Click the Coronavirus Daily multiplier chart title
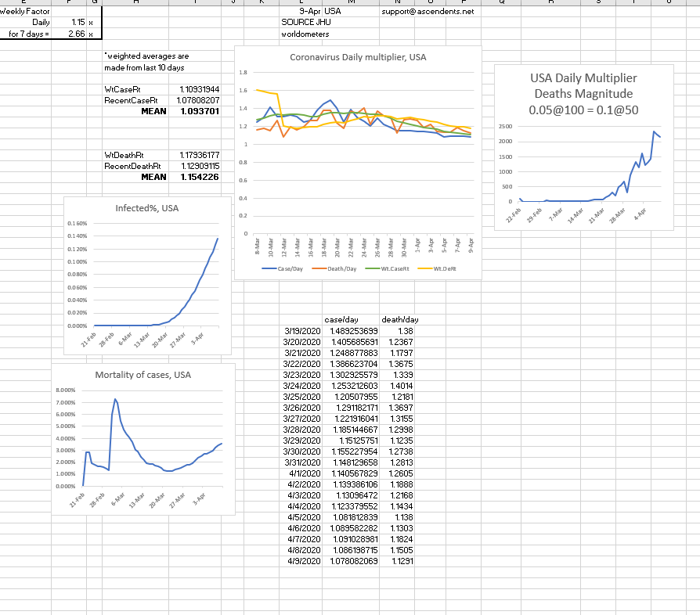700x615 pixels. pos(358,57)
